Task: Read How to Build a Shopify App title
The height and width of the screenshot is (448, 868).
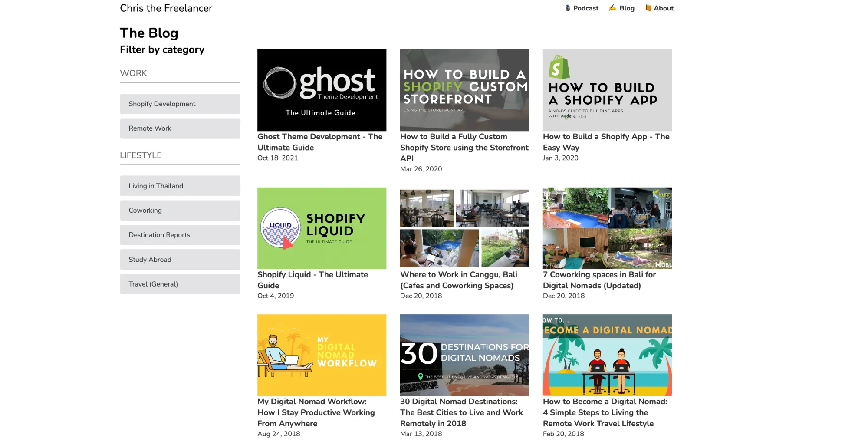Action: coord(606,142)
